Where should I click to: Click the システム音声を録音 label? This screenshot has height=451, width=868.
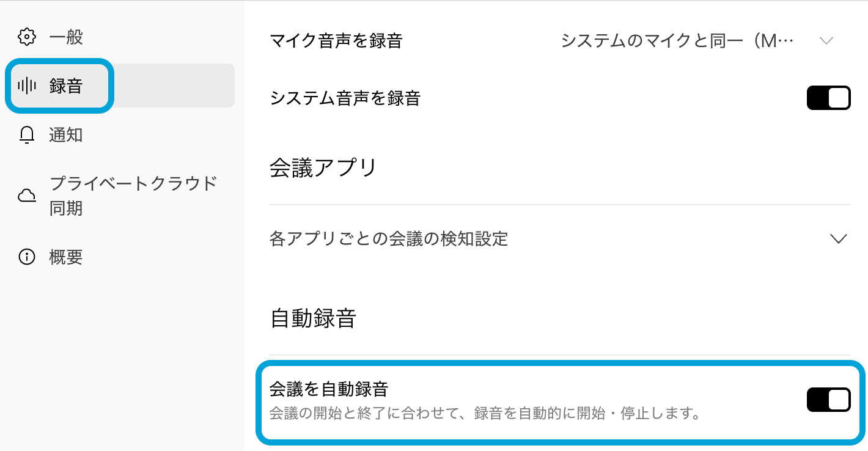click(x=345, y=98)
